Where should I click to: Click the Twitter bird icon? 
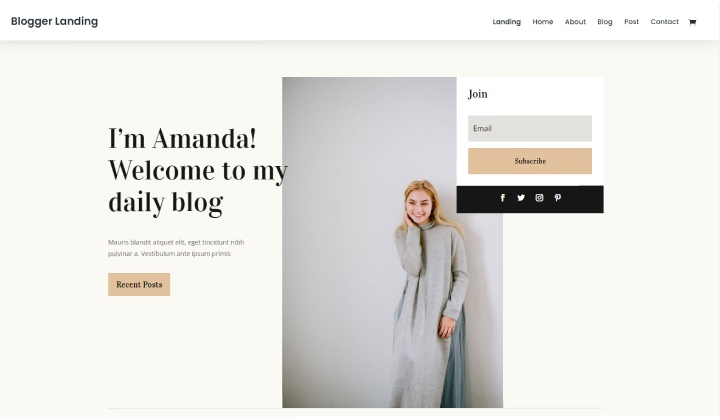(521, 198)
